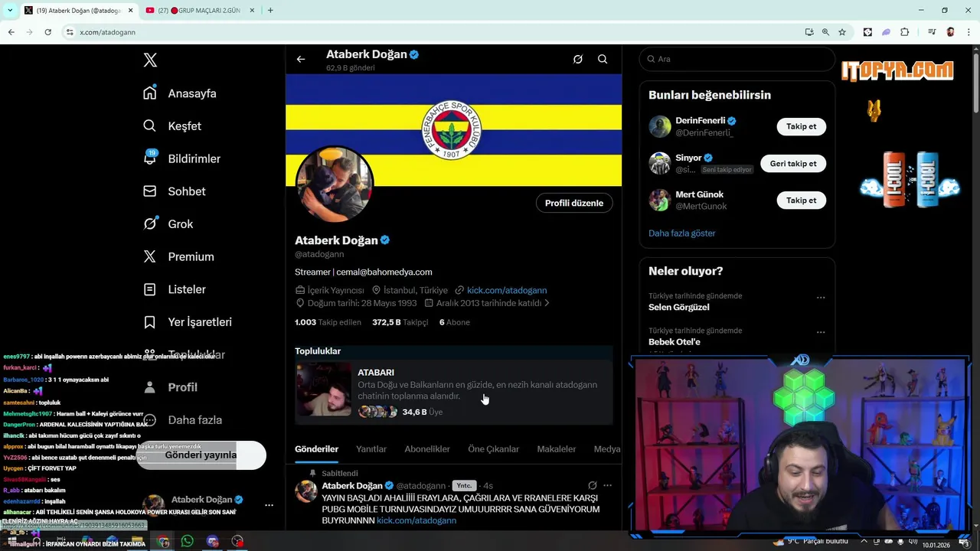Screen dimensions: 980x551
Task: Expand the Aralık 2013 join date chevron
Action: (547, 303)
